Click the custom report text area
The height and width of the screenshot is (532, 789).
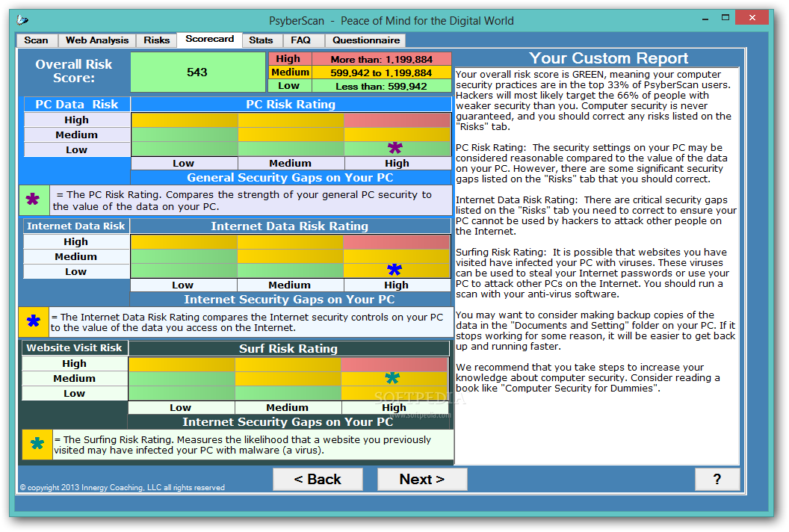(597, 266)
